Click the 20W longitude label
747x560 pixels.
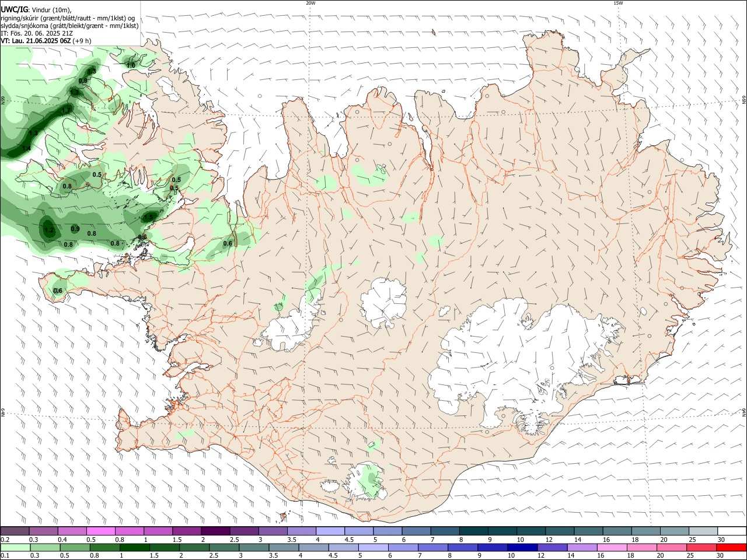[x=310, y=3]
